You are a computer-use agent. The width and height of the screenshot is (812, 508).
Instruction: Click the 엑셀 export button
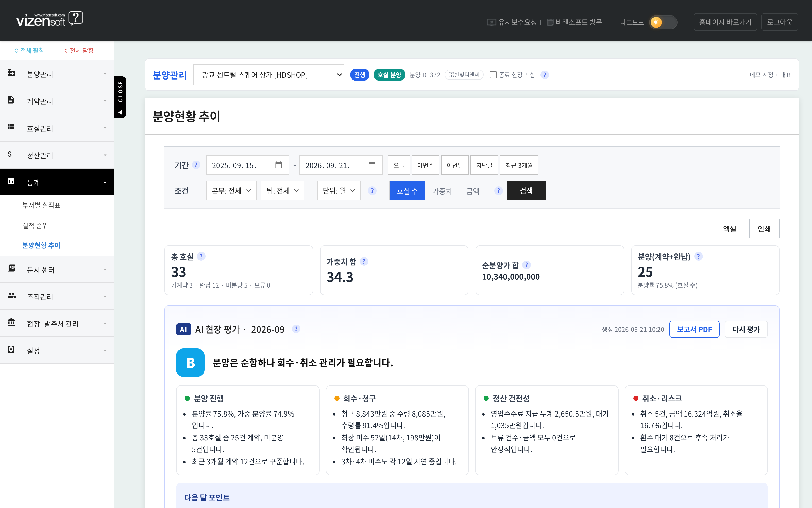pos(730,228)
